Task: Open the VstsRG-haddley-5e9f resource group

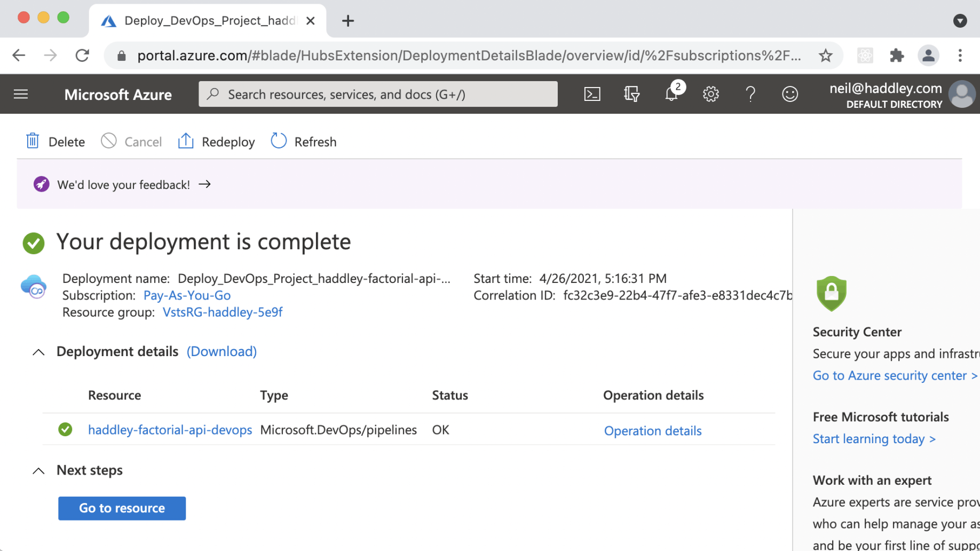Action: click(222, 312)
